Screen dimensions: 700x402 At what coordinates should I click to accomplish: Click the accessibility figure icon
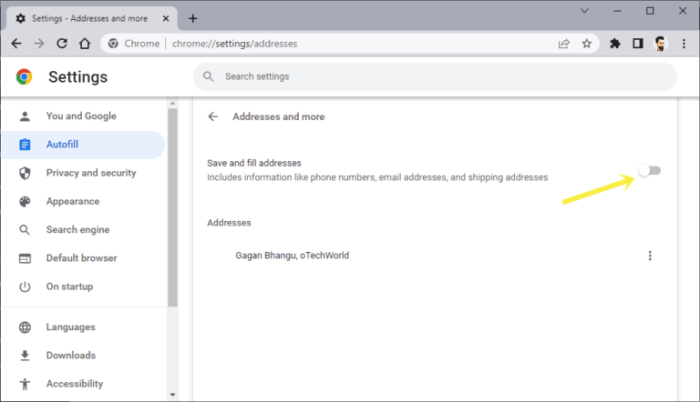coord(25,384)
